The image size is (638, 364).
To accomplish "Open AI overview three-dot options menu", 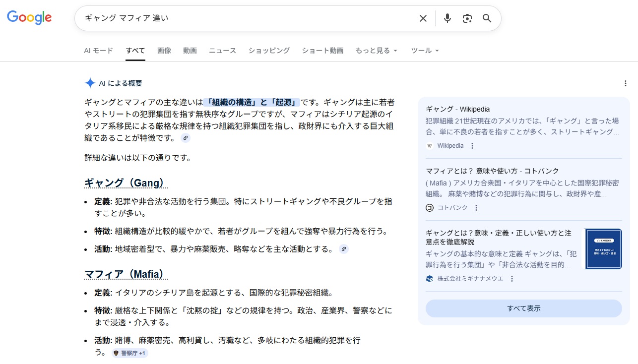I will click(x=625, y=83).
